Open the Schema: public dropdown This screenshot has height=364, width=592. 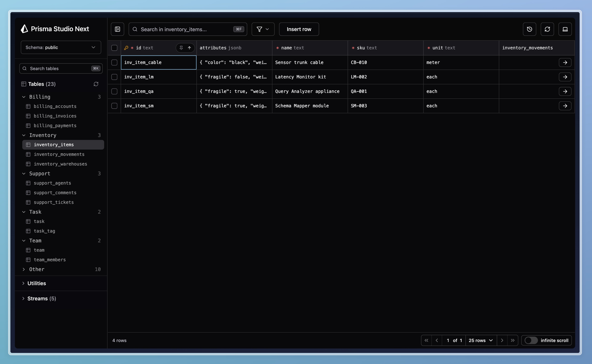[x=61, y=47]
